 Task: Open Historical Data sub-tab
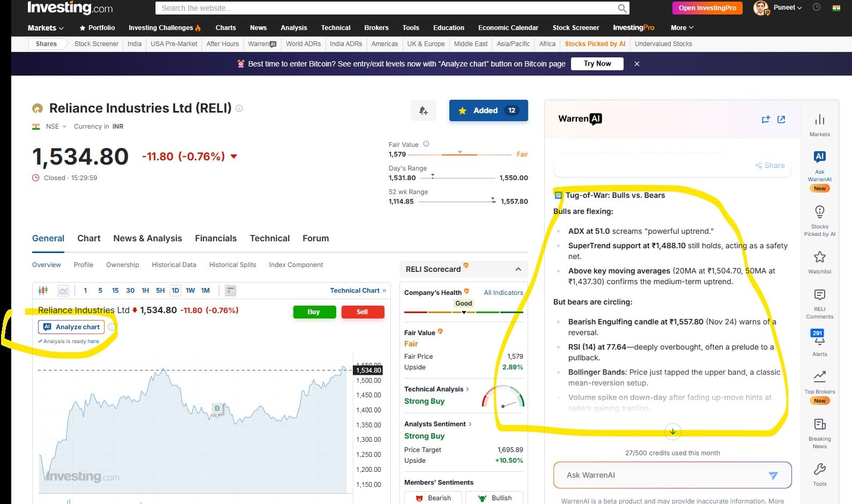pos(174,265)
